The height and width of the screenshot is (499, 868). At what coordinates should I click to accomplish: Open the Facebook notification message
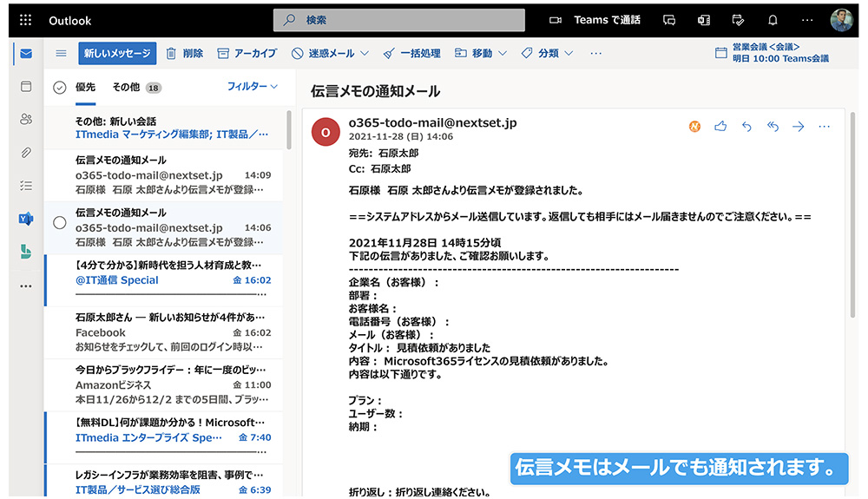click(x=164, y=332)
